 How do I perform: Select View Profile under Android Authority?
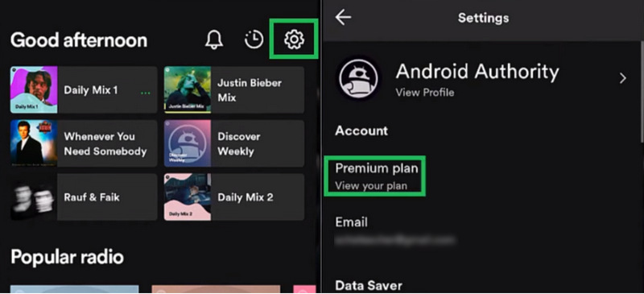425,93
